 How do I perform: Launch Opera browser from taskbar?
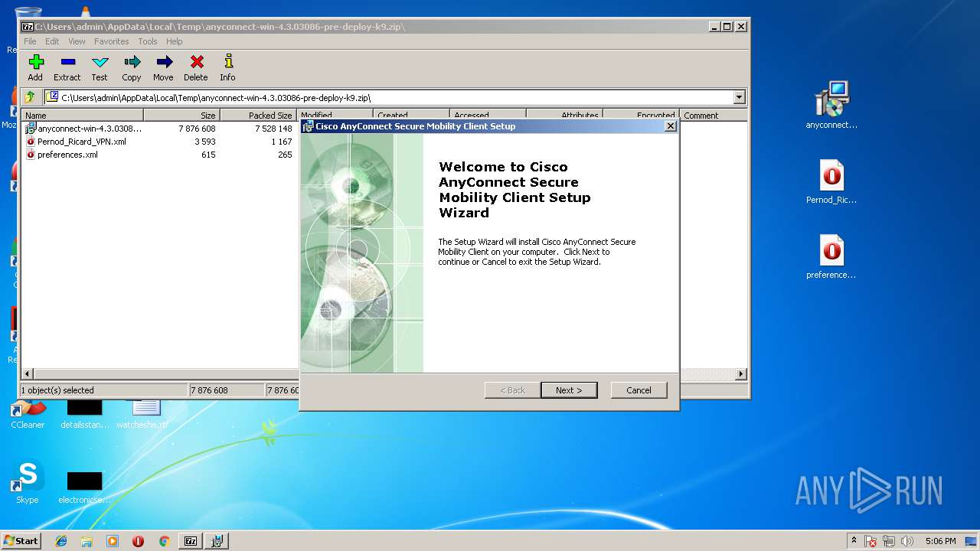click(x=138, y=541)
